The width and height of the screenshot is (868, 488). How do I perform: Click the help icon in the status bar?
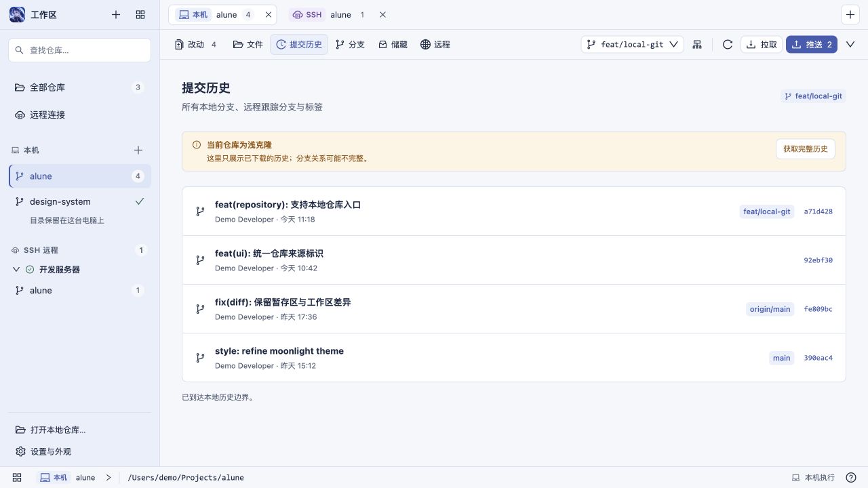click(851, 477)
